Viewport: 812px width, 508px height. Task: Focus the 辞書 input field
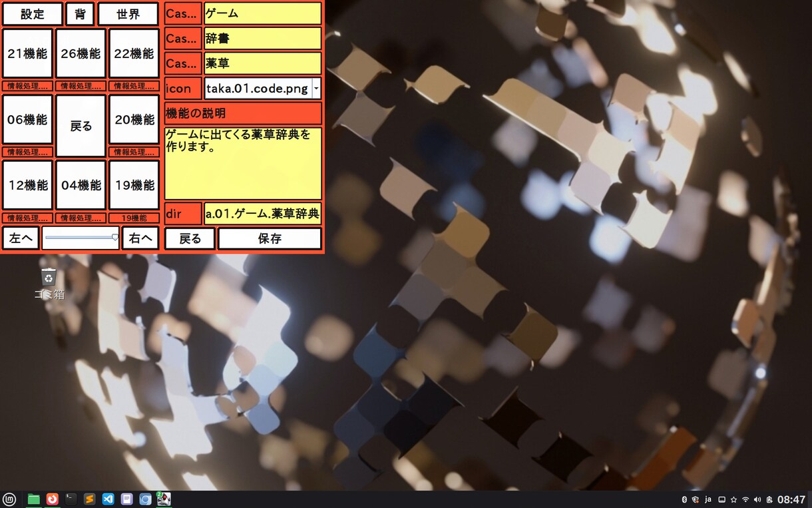[x=263, y=39]
